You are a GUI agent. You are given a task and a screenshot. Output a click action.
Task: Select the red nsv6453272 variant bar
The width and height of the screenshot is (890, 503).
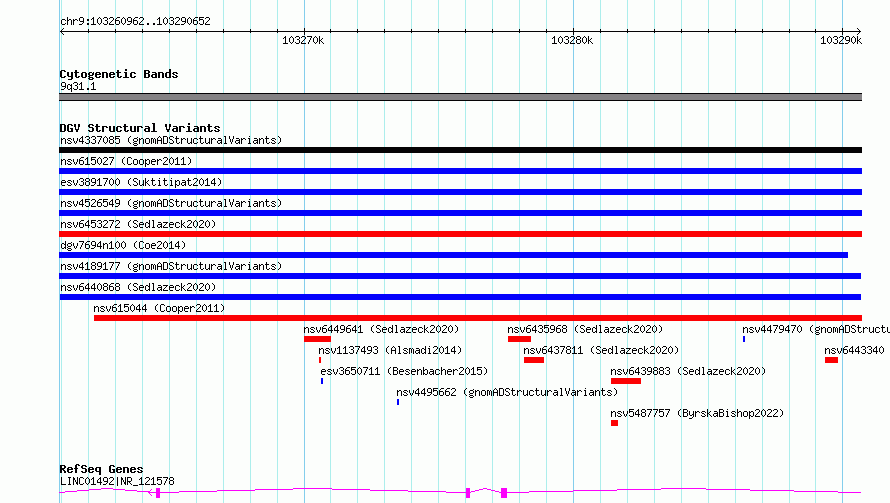pos(460,234)
